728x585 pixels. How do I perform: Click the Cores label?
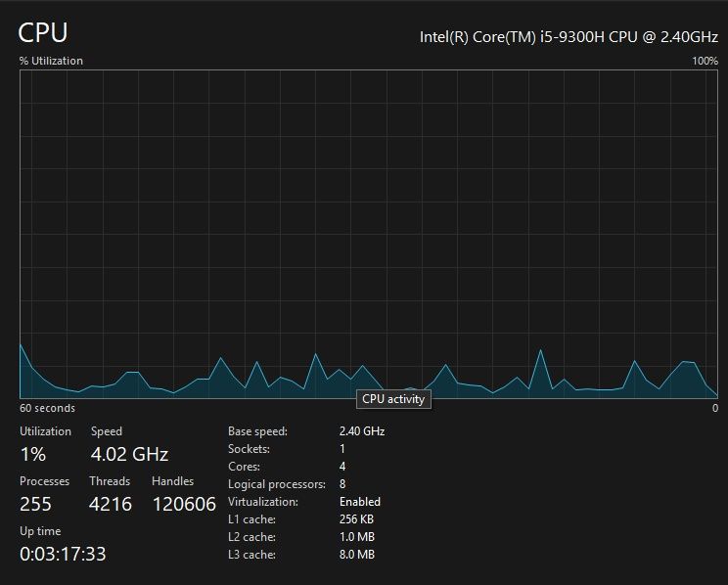tap(245, 467)
